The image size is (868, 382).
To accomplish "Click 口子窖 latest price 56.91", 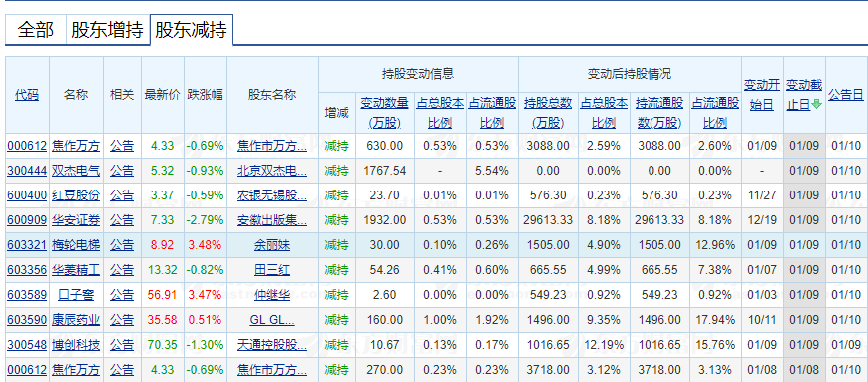I will coord(163,295).
